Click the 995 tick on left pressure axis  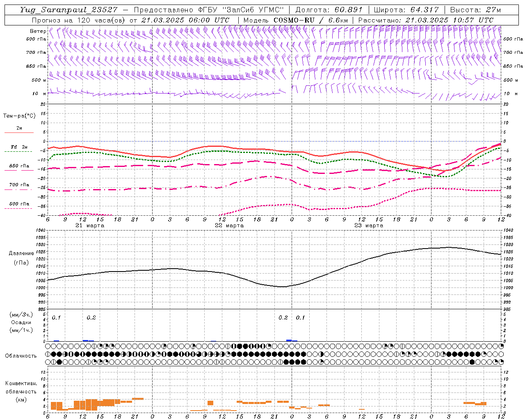tap(42, 295)
